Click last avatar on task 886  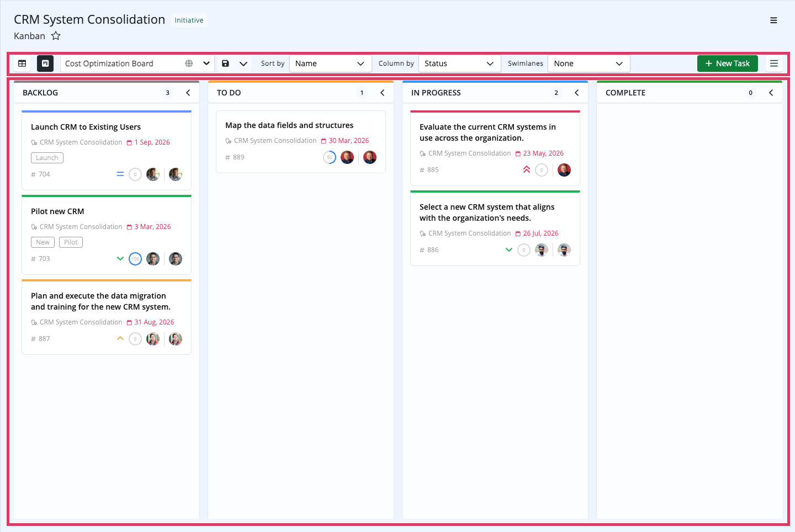pos(564,250)
